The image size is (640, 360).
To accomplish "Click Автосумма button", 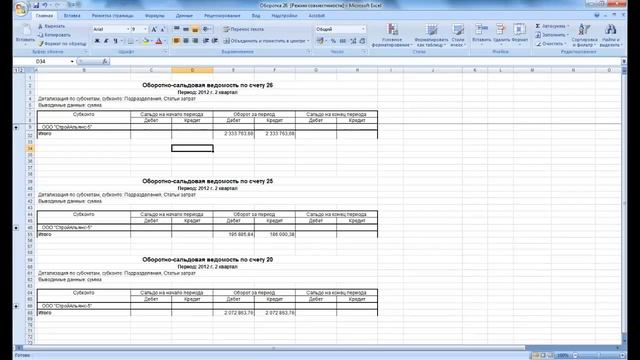I will pos(552,26).
